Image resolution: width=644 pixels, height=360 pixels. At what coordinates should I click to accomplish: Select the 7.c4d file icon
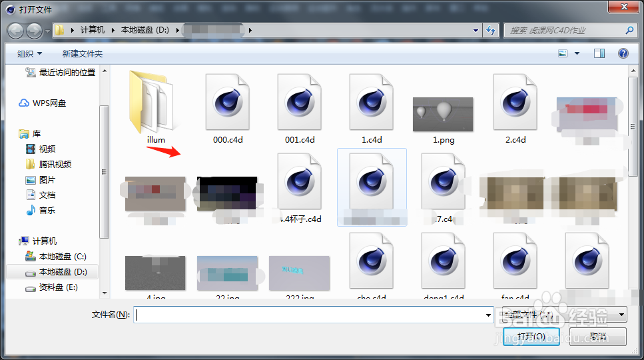(x=443, y=181)
